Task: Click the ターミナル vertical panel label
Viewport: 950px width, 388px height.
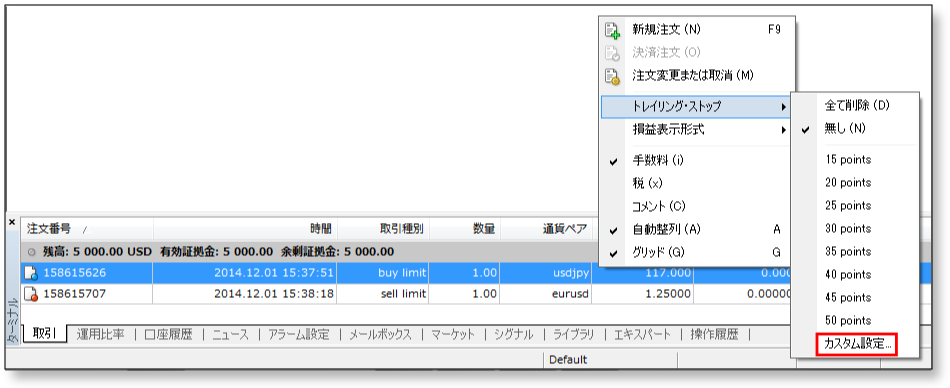Action: point(12,322)
